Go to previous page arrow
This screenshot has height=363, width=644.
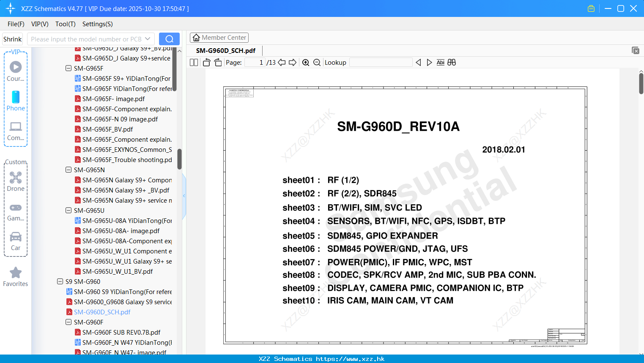[x=282, y=63]
